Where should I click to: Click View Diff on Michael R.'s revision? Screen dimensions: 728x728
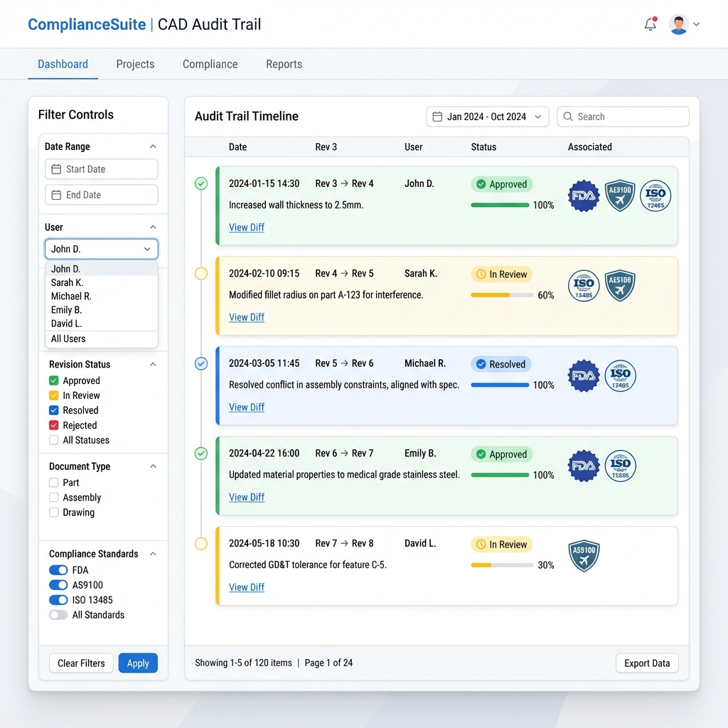tap(247, 407)
